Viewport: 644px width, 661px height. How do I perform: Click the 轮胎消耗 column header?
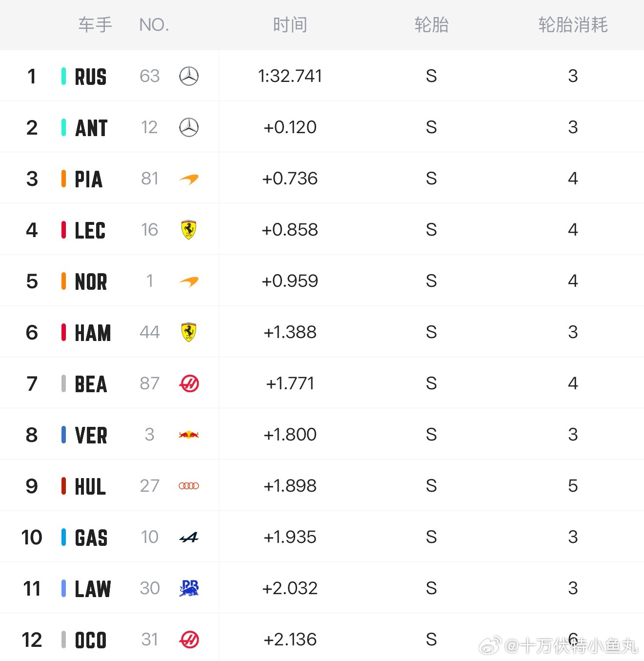(573, 25)
